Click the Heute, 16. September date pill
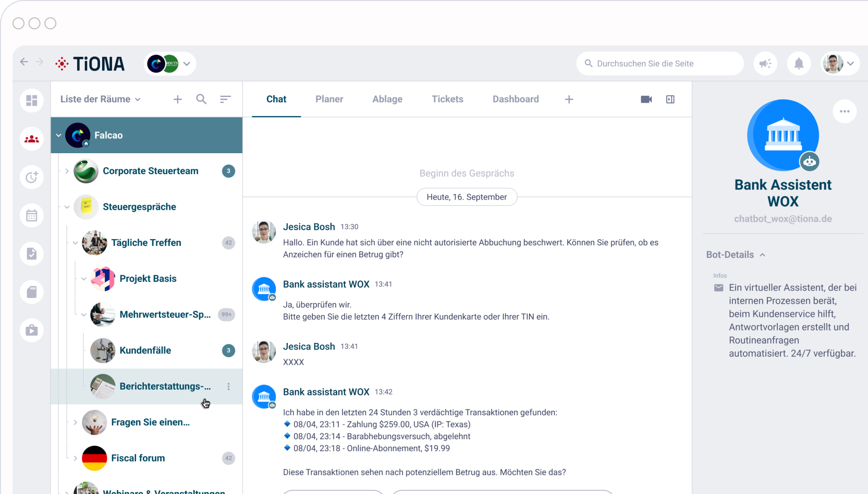The height and width of the screenshot is (494, 868). pos(467,197)
